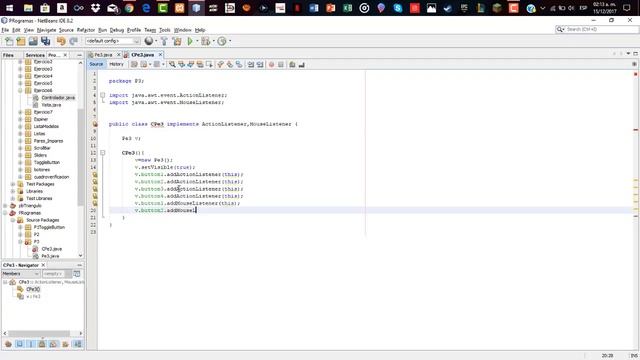Viewport: 640px width, 360px height.
Task: Select the CPe3() constructor in Navigator
Action: (33, 289)
